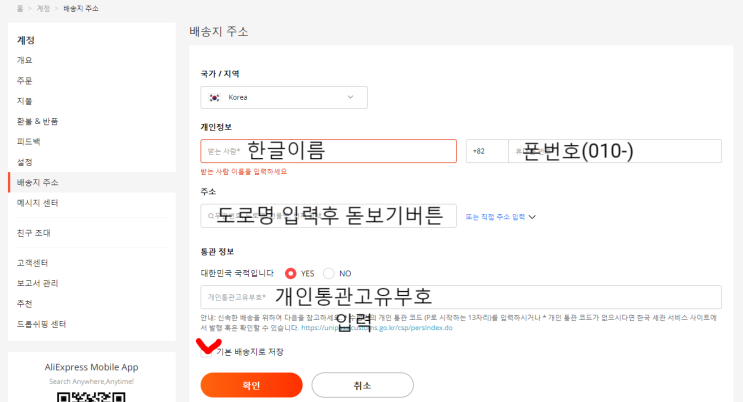Check the default shipping address box
This screenshot has height=402, width=743.
point(208,351)
